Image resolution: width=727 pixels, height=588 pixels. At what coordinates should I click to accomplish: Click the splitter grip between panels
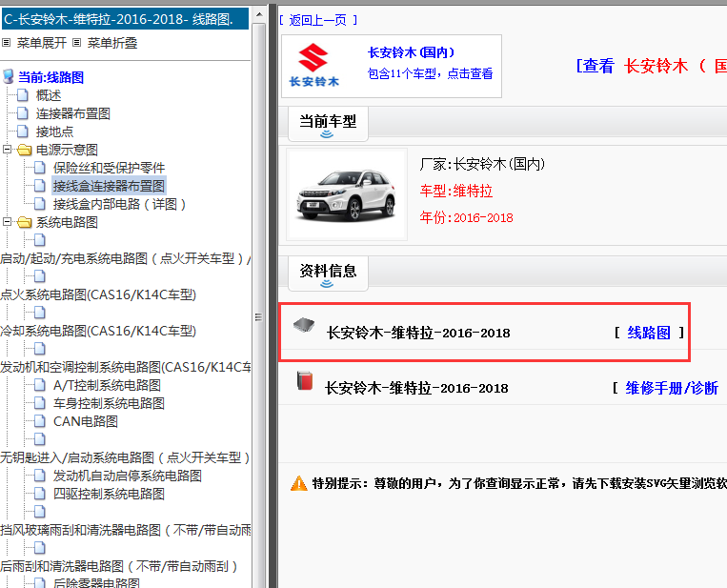tap(258, 317)
